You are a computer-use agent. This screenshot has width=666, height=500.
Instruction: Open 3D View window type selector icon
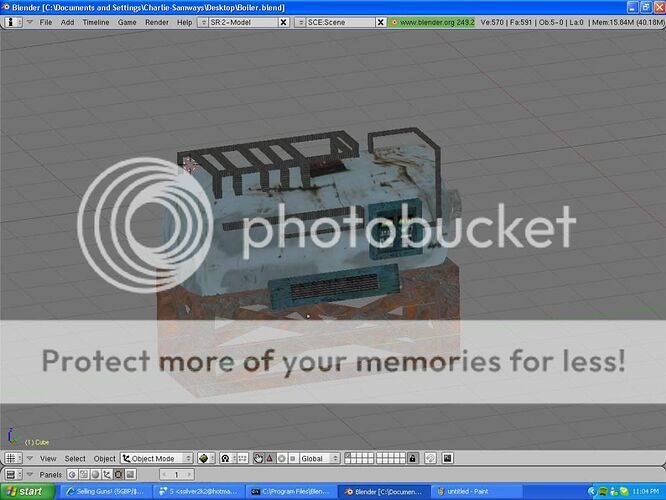(13, 458)
